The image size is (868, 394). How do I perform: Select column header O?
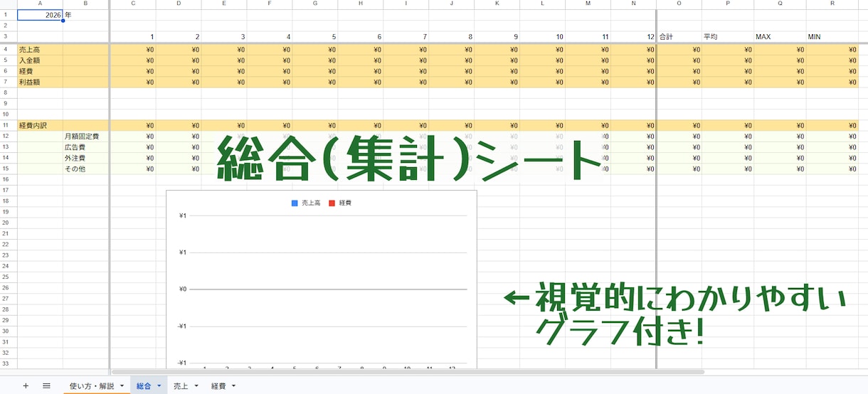pos(679,4)
